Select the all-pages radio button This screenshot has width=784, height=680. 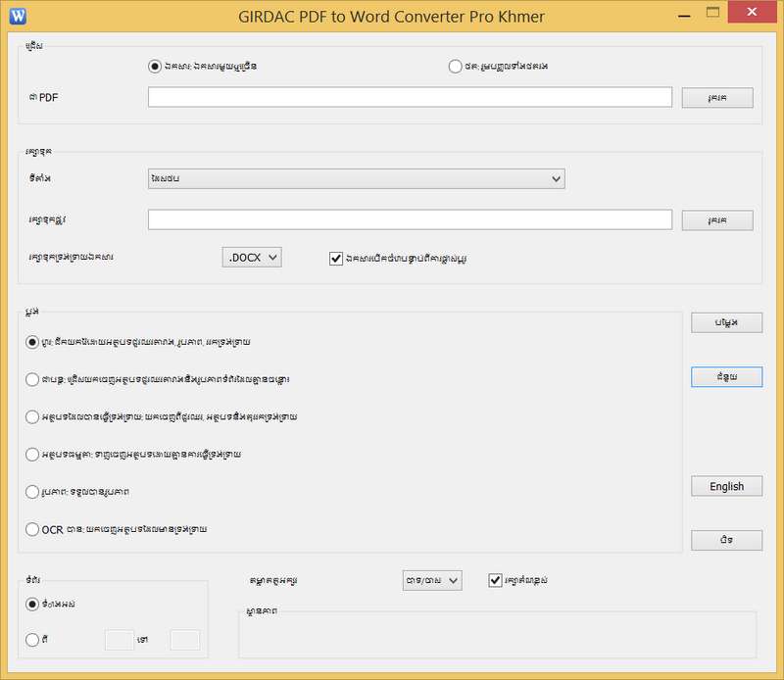[33, 605]
